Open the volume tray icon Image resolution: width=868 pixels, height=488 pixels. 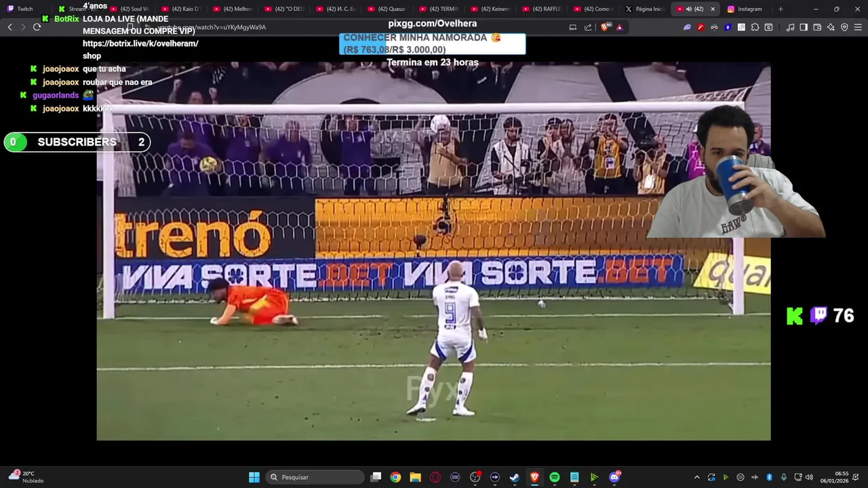coord(809,477)
